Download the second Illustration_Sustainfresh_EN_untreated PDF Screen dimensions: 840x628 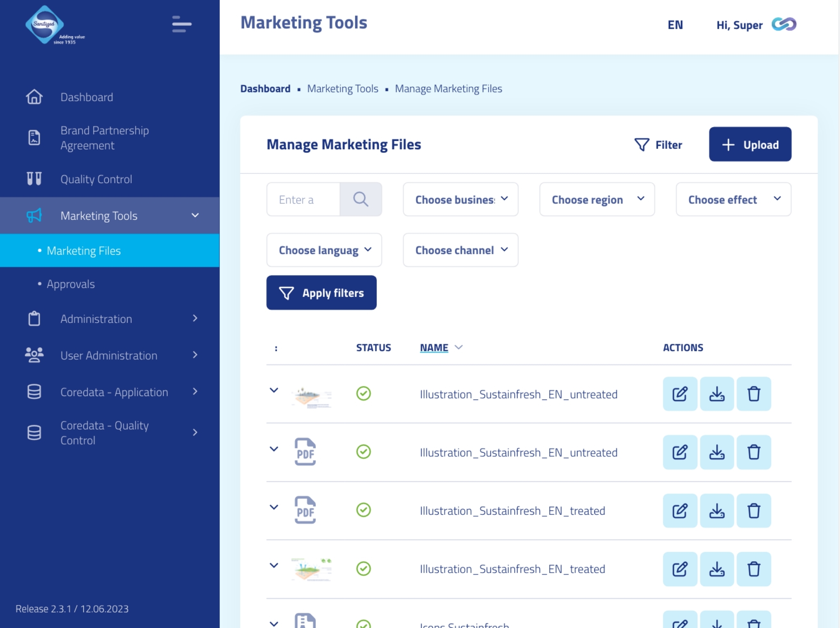tap(717, 452)
